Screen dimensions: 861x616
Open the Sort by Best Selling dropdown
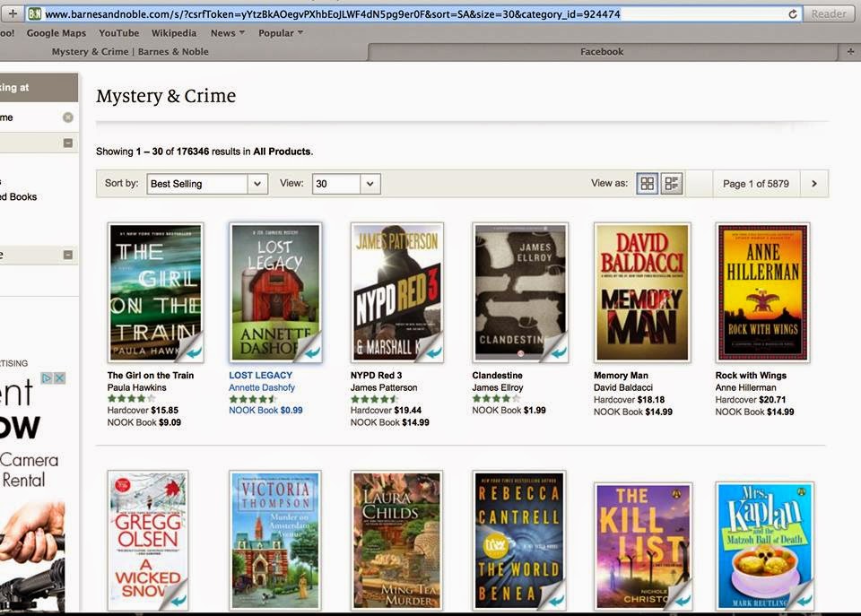[207, 184]
